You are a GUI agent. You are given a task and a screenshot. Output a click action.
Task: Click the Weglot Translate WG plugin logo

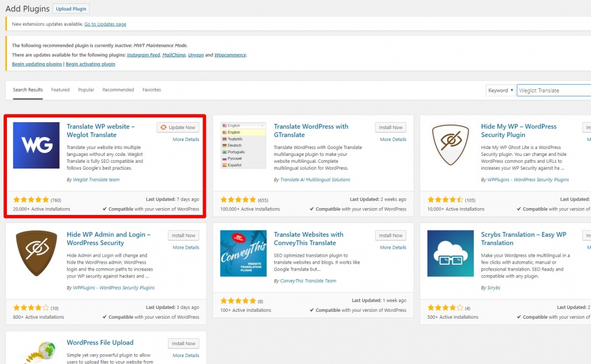(36, 145)
